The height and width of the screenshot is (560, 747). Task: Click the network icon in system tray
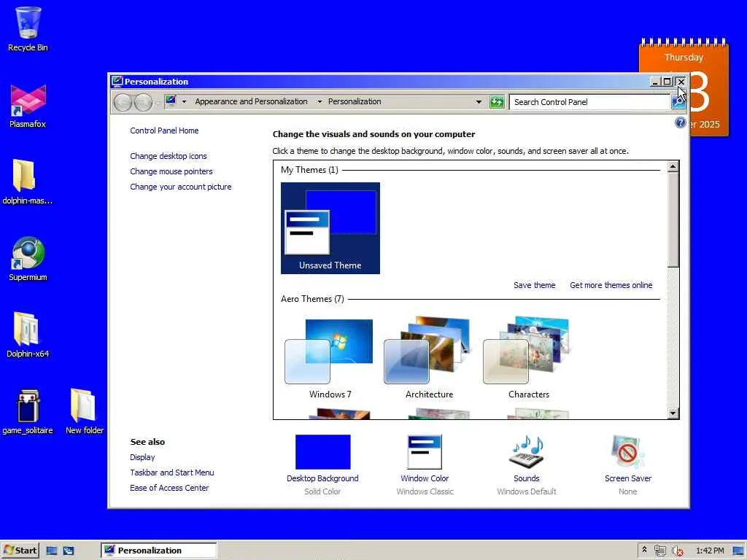pyautogui.click(x=659, y=551)
